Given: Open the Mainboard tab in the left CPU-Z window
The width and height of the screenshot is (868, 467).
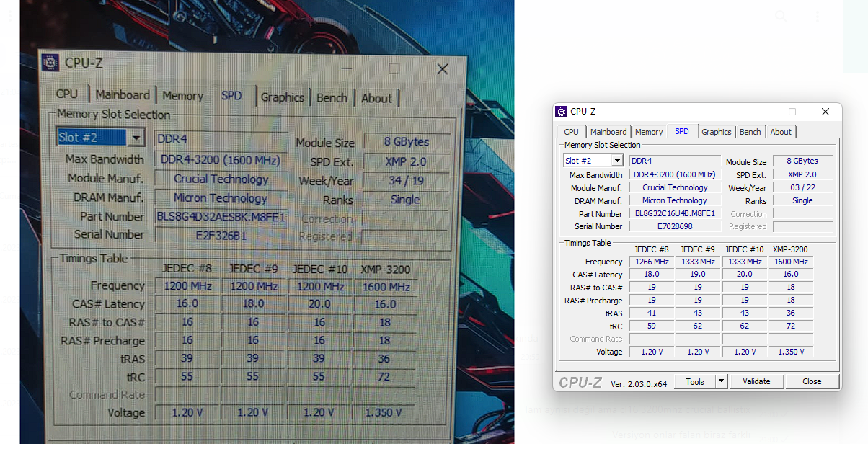Looking at the screenshot, I should coord(123,95).
